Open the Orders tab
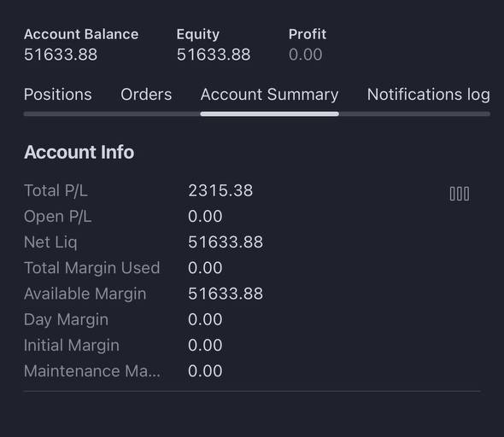Viewport: 504px width, 437px height. coord(146,95)
